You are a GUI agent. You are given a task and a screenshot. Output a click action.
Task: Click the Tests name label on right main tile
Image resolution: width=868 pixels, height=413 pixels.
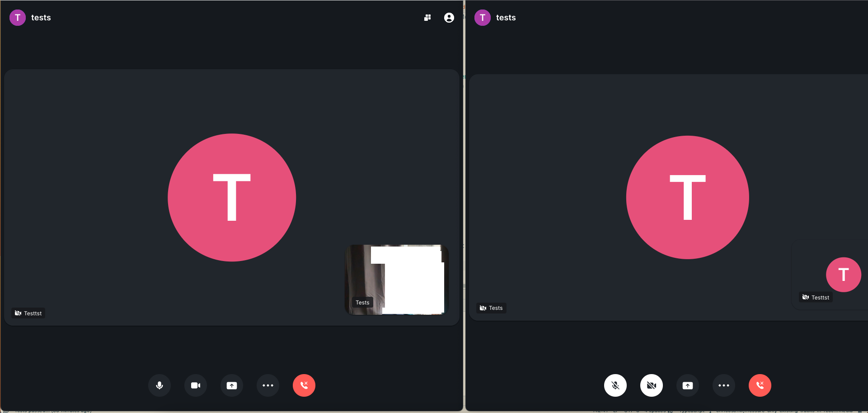coord(492,308)
